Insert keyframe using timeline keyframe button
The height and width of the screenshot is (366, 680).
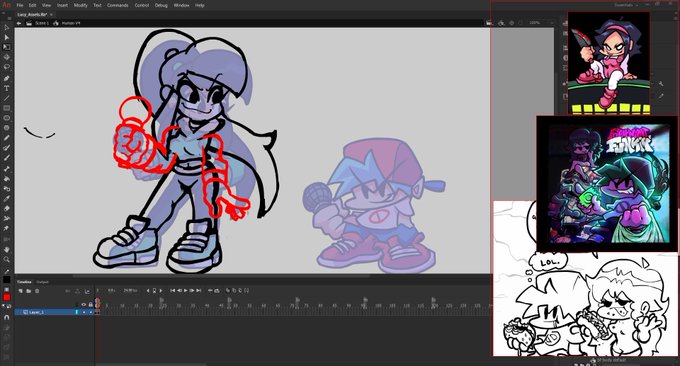point(154,290)
